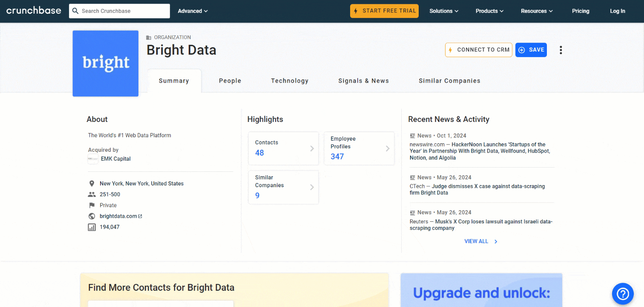
Task: Click inside the Search Crunchbase input field
Action: [x=124, y=11]
